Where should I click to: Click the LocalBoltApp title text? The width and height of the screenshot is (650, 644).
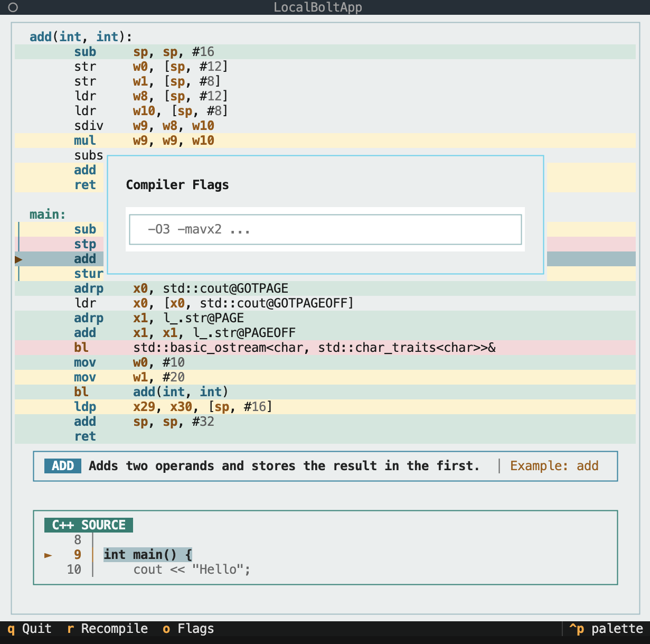coord(318,7)
